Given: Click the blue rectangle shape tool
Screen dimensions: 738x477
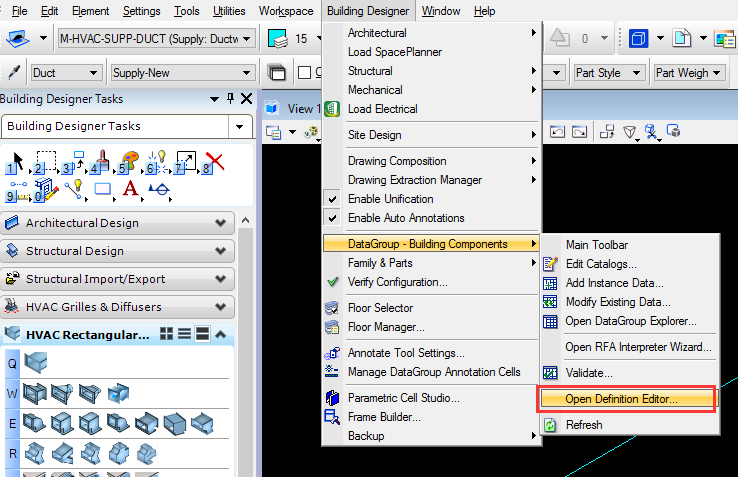Looking at the screenshot, I should (103, 189).
